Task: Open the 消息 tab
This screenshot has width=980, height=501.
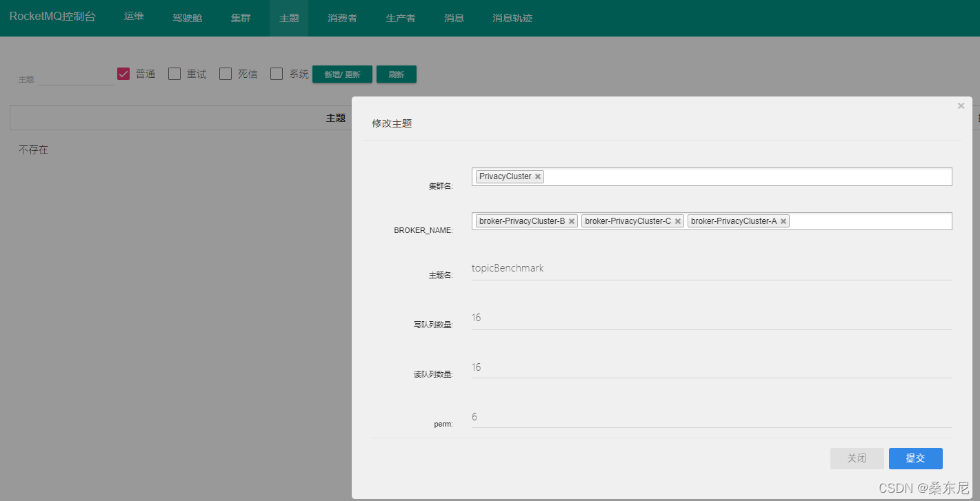Action: point(454,18)
